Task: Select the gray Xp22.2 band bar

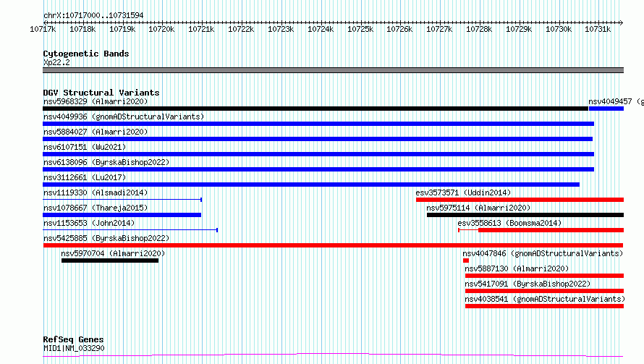Action: (333, 70)
